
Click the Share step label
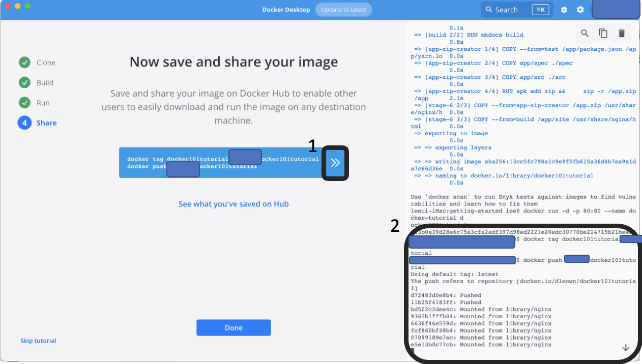[x=47, y=123]
